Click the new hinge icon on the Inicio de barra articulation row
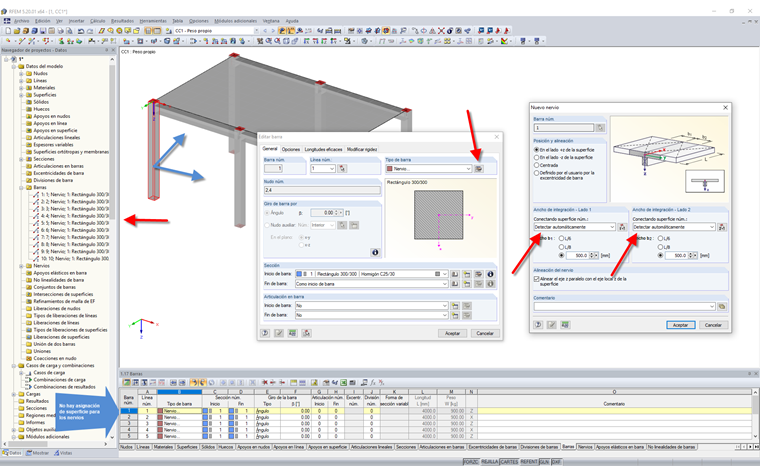The image size is (760, 473). (455, 306)
